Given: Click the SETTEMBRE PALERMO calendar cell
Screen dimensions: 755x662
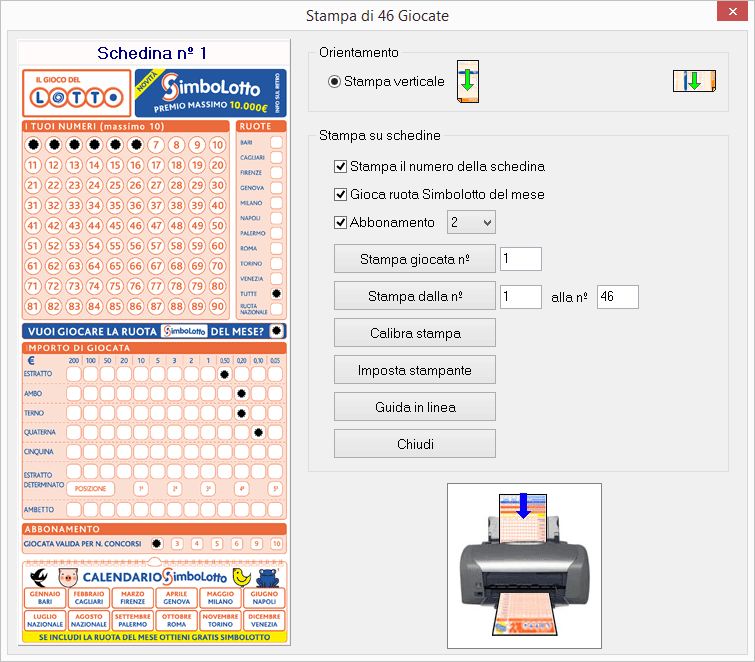Looking at the screenshot, I should pyautogui.click(x=133, y=620).
